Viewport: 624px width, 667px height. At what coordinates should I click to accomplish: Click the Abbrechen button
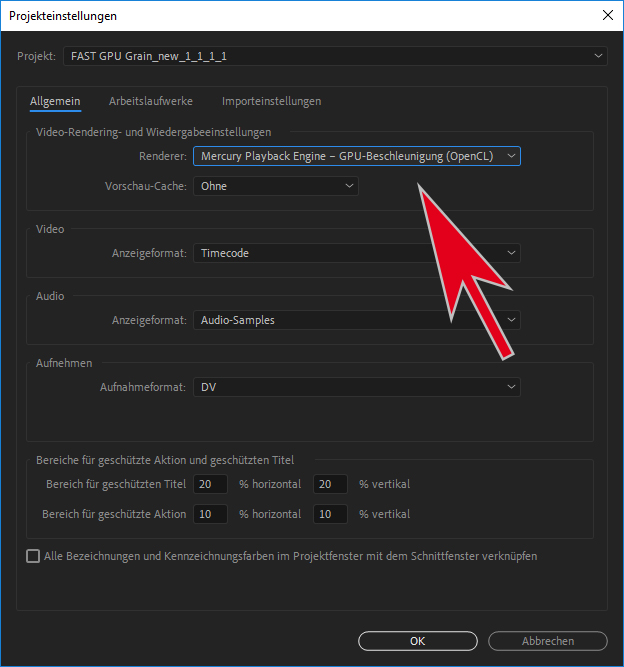pos(548,641)
